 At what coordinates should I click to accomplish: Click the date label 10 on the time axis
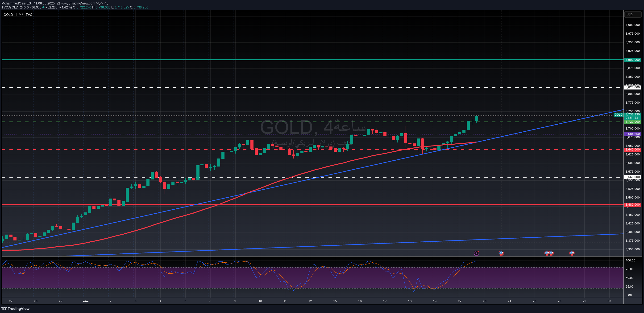click(260, 301)
